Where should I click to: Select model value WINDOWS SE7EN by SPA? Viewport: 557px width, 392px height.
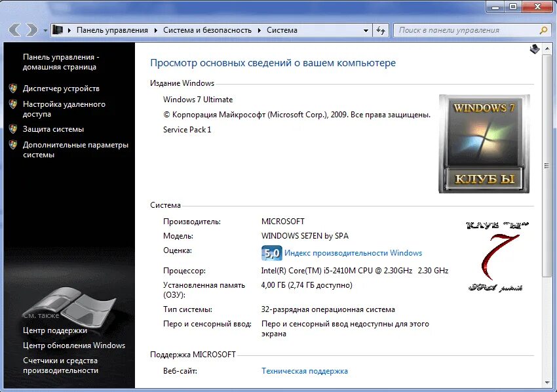305,236
